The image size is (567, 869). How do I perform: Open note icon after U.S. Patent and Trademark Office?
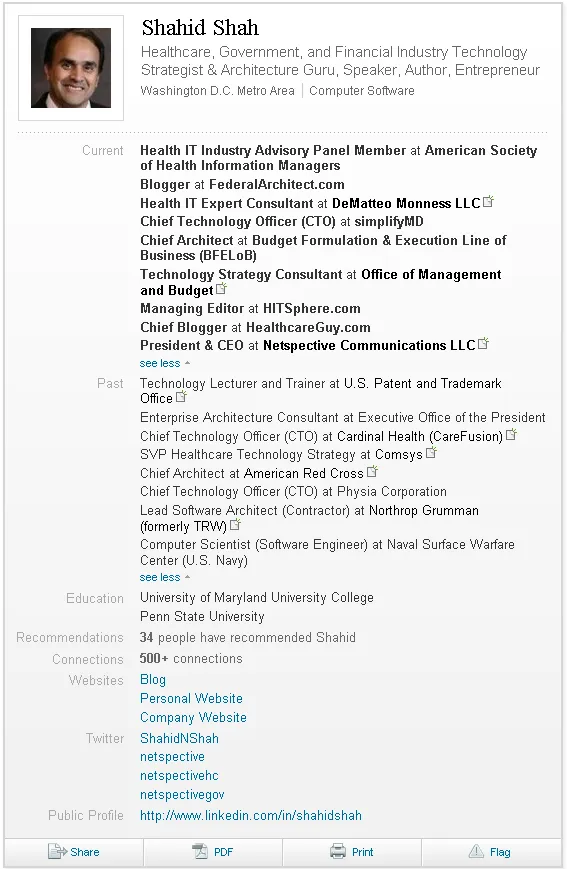pos(181,397)
